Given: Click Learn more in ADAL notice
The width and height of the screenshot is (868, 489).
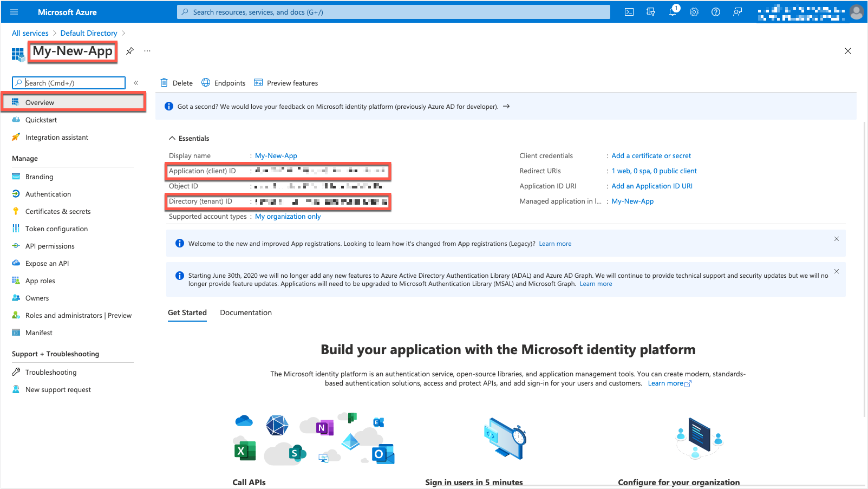Looking at the screenshot, I should [596, 284].
